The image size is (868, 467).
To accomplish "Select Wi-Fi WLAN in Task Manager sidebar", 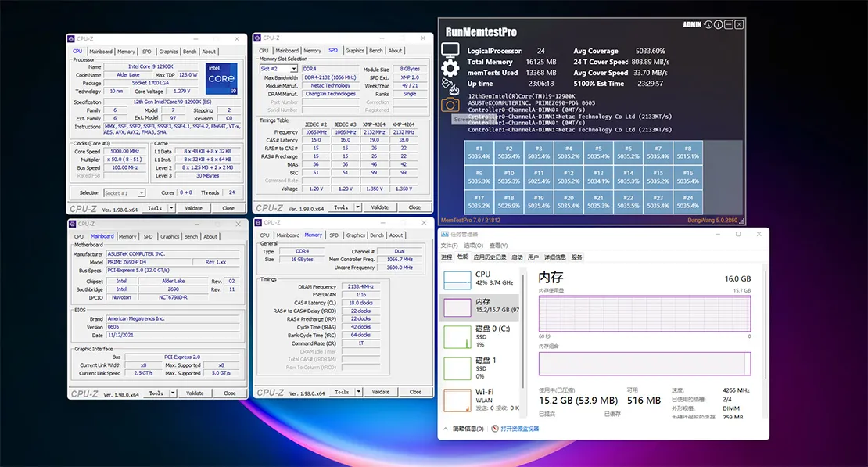I will (x=479, y=400).
